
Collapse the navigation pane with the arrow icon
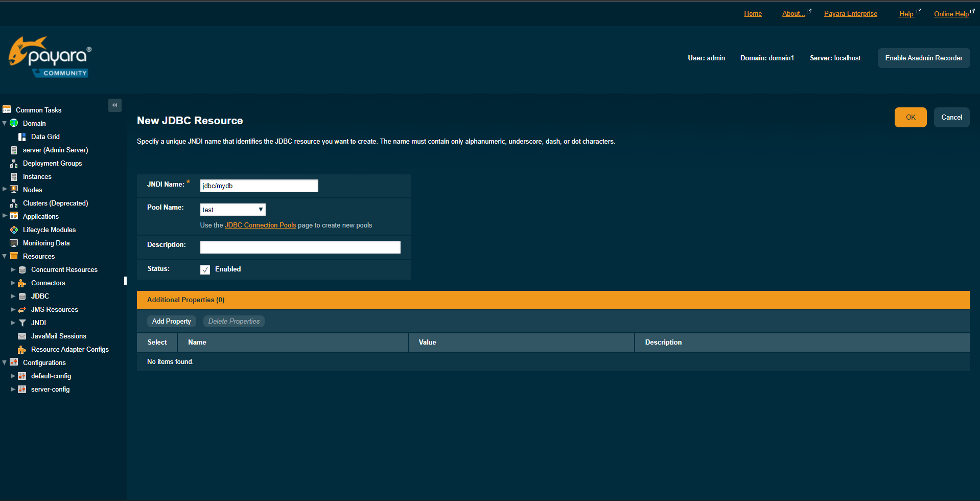(x=114, y=105)
